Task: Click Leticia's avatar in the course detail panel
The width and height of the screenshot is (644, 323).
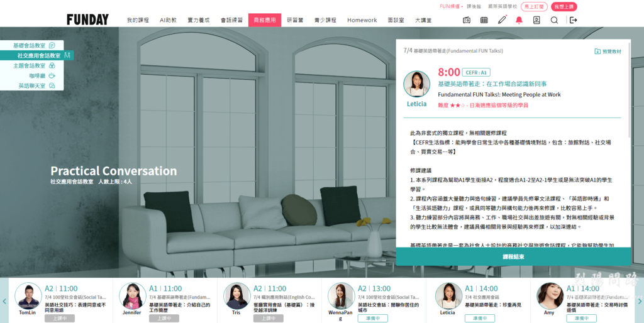Action: coord(416,84)
